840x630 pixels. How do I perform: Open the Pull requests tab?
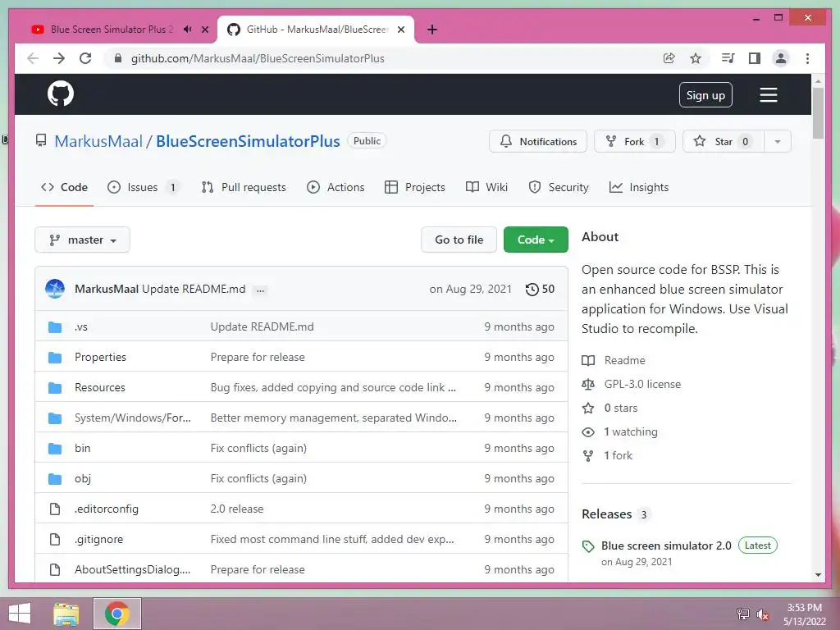pyautogui.click(x=244, y=188)
